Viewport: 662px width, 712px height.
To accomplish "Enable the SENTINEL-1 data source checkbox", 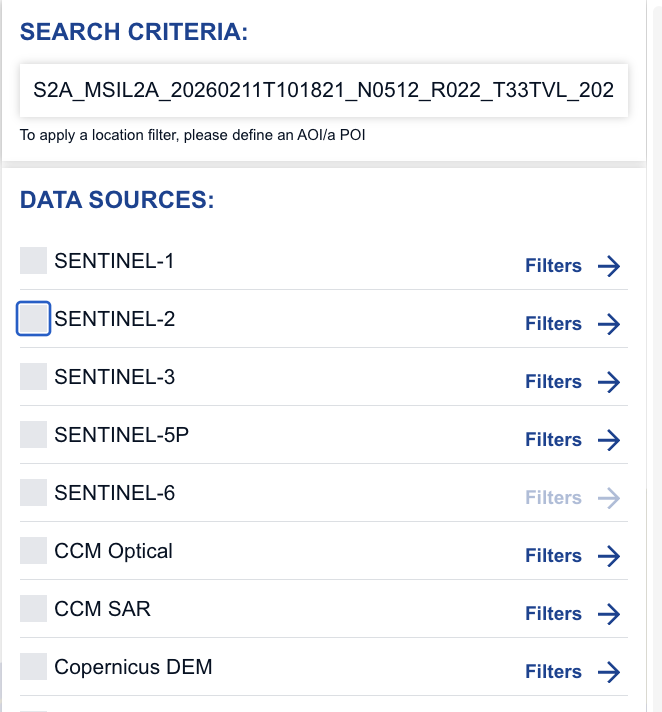I will pyautogui.click(x=34, y=261).
